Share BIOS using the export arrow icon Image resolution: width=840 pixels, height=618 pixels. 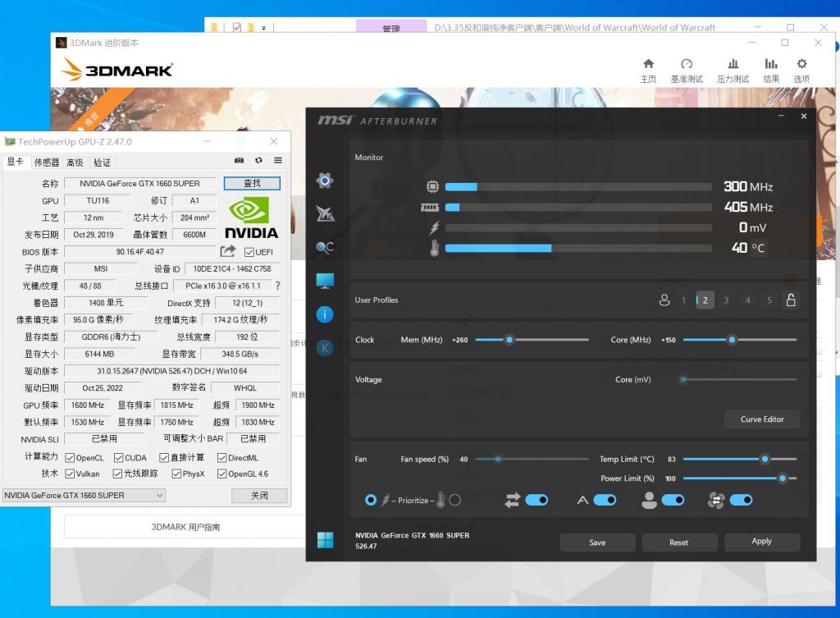tap(228, 251)
